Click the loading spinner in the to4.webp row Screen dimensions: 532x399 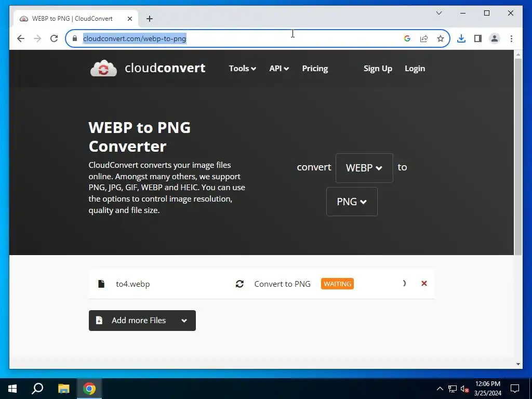point(404,283)
